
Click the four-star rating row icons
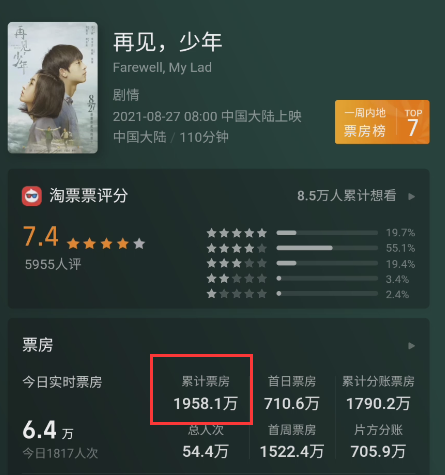[x=237, y=248]
